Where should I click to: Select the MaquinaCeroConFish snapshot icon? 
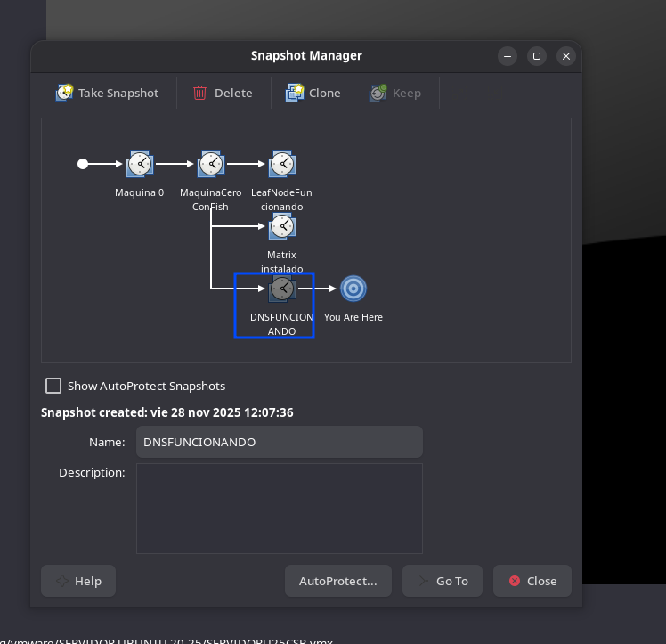211,164
